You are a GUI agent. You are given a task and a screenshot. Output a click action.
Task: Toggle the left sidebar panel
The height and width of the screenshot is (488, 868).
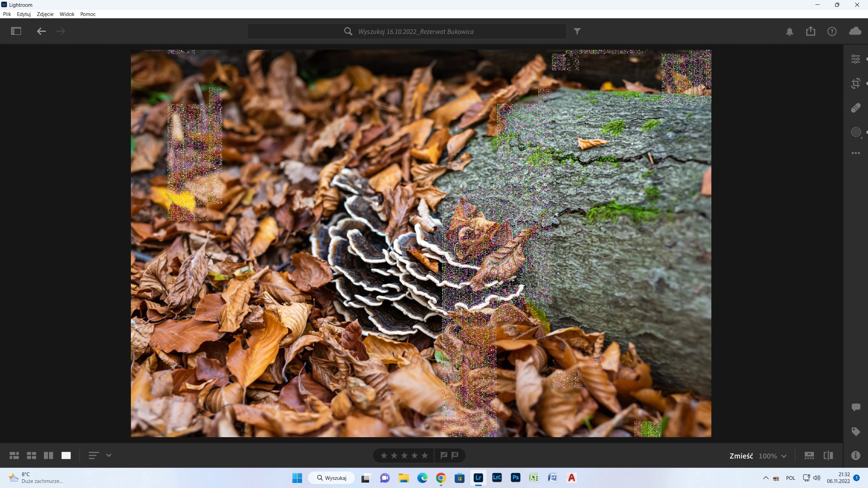pyautogui.click(x=16, y=32)
